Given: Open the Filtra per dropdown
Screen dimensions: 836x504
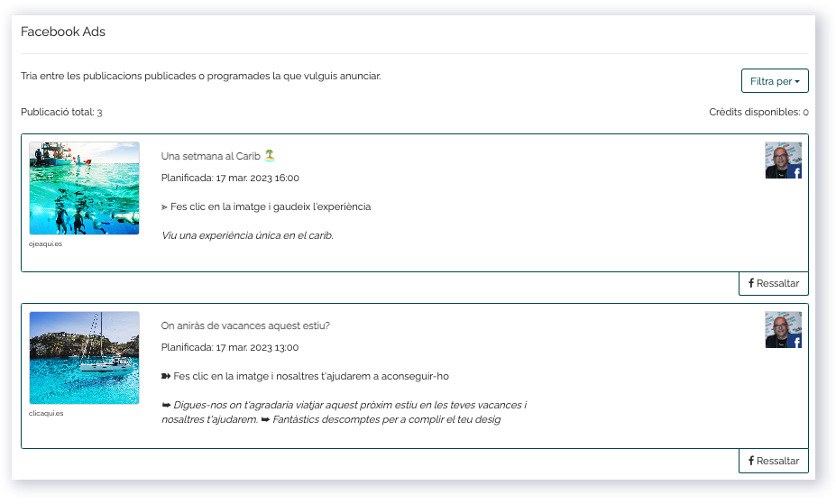Looking at the screenshot, I should (775, 81).
